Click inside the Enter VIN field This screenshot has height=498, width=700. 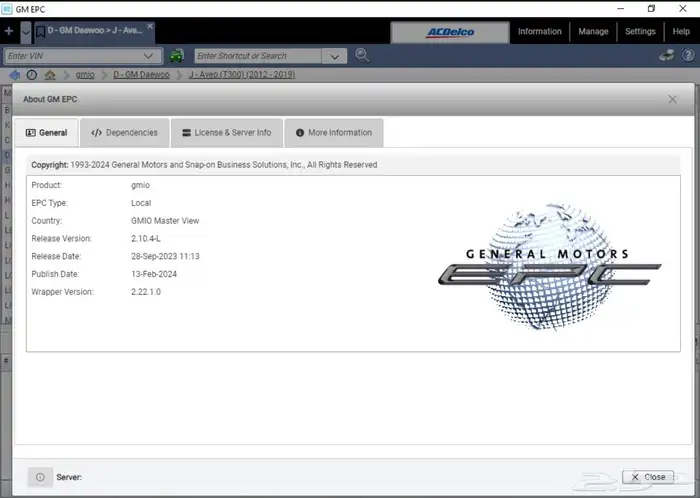pyautogui.click(x=70, y=56)
